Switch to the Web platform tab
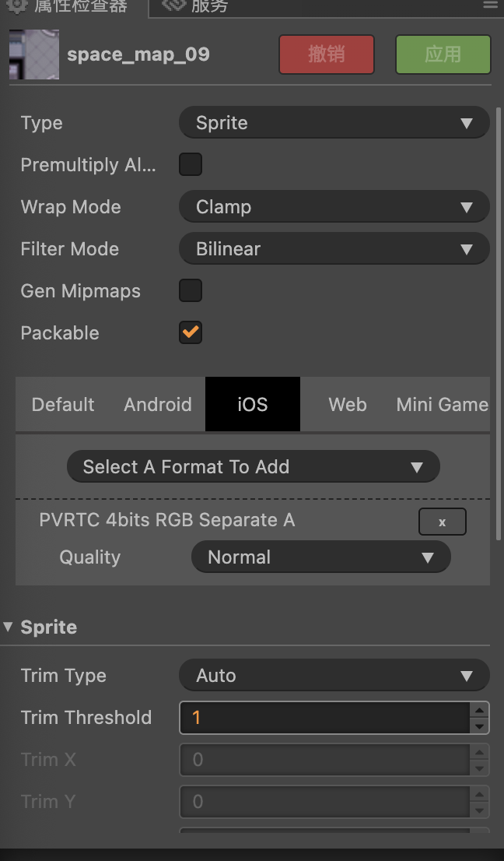 pyautogui.click(x=348, y=405)
